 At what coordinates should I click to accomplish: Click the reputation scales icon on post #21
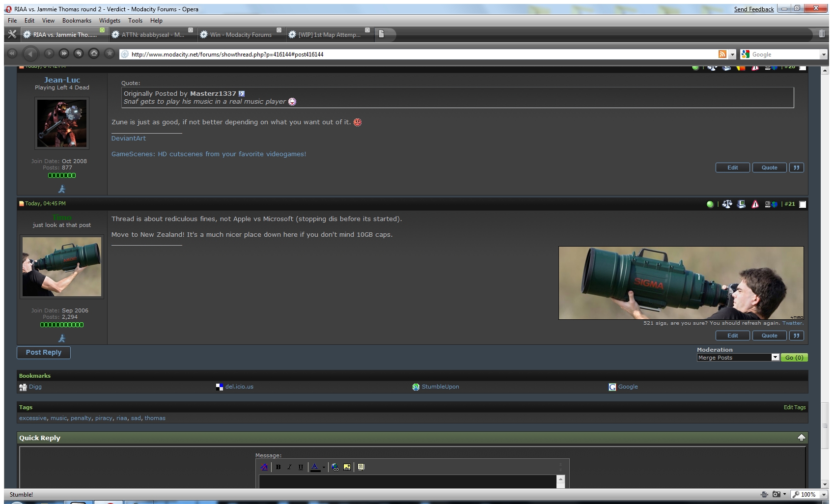[x=727, y=204]
